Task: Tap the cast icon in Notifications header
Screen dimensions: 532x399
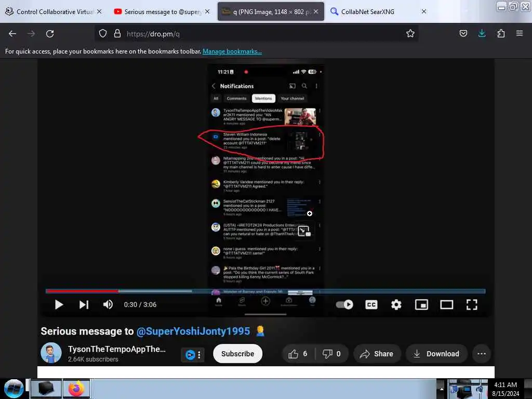Action: pyautogui.click(x=292, y=86)
